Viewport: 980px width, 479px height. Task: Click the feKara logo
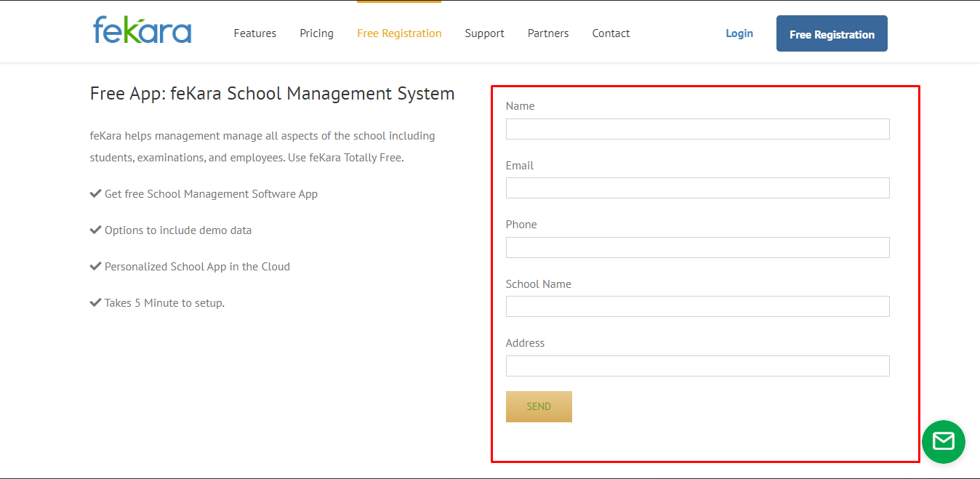pos(142,31)
